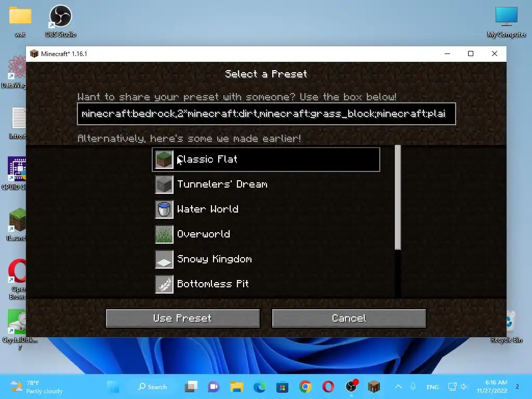The height and width of the screenshot is (399, 532).
Task: Click the ENG language indicator
Action: click(433, 387)
